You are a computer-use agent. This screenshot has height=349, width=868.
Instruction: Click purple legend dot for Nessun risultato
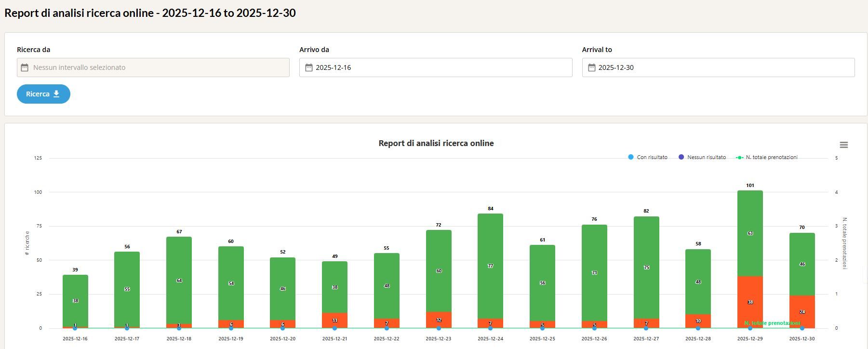coord(681,157)
